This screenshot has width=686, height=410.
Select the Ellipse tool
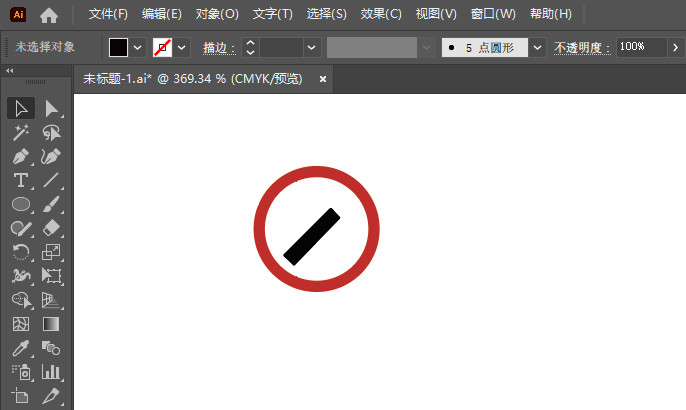point(21,204)
